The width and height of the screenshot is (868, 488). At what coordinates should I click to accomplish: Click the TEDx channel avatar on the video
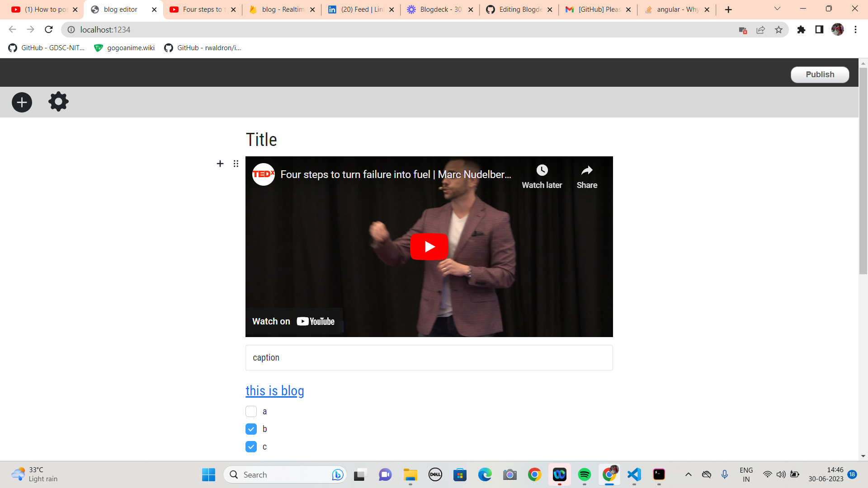coord(263,174)
